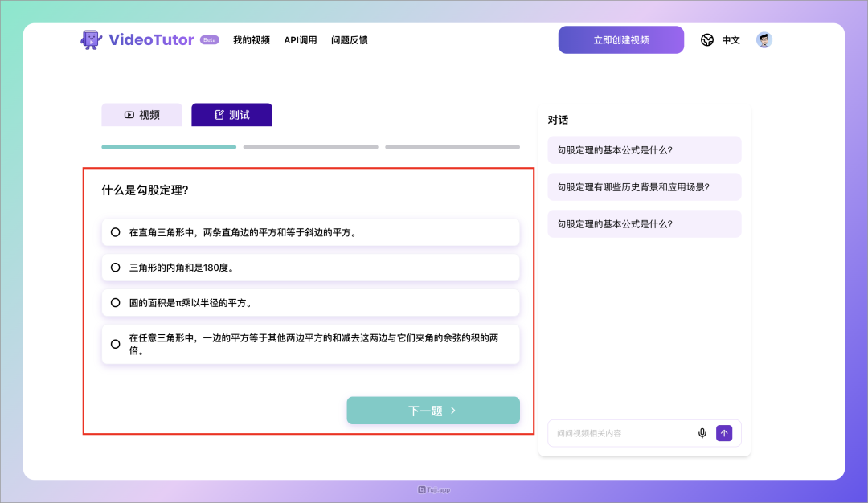Click the Beta badge beside the logo
Image resolution: width=868 pixels, height=503 pixels.
click(x=209, y=39)
